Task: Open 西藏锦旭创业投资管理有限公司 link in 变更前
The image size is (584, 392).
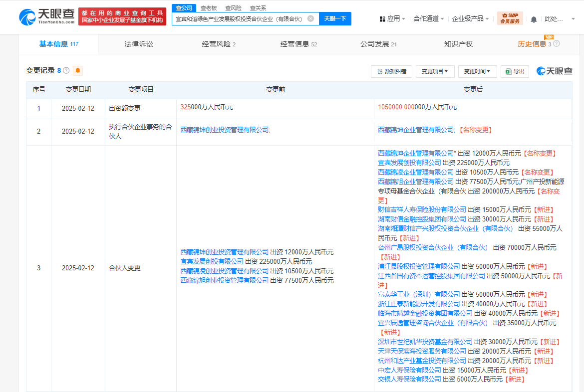Action: (225, 280)
